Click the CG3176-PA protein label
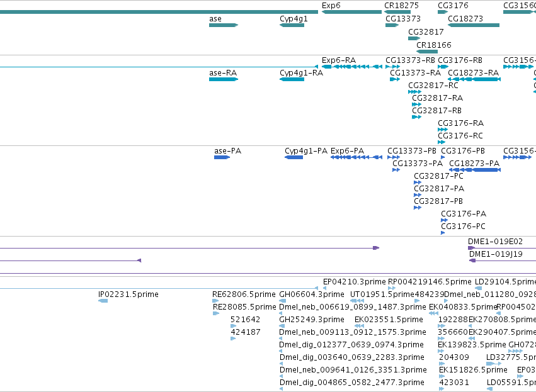536x392 pixels. (464, 214)
